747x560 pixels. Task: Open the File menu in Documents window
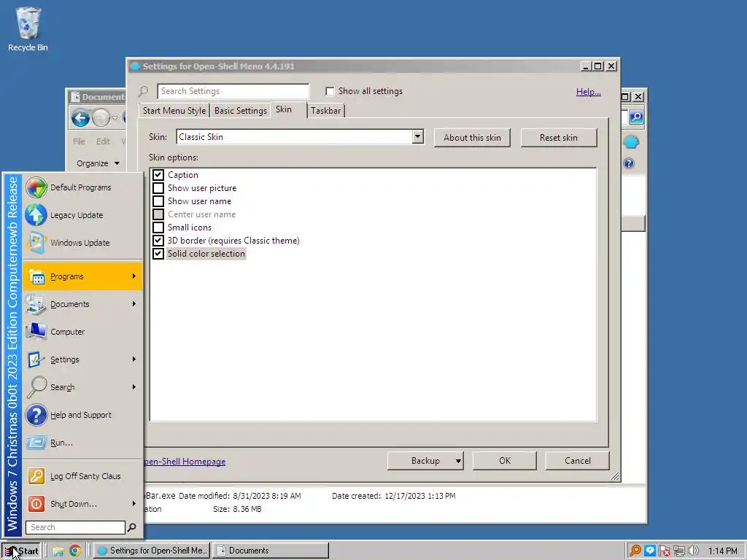[x=79, y=141]
